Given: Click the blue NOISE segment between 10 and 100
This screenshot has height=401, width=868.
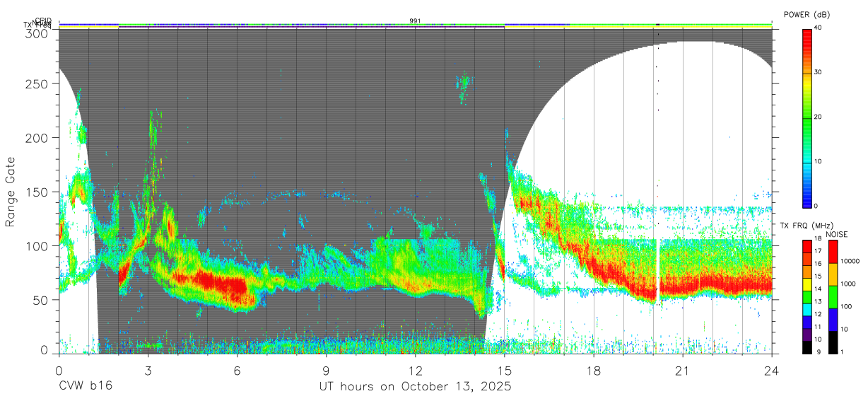Looking at the screenshot, I should [833, 318].
